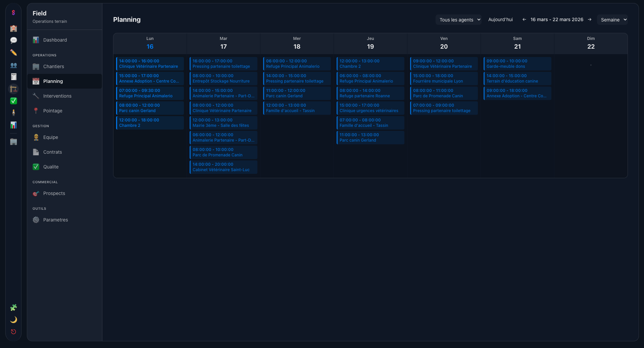The height and width of the screenshot is (348, 644).
Task: Open Entrepôt Stockage Nourriture event
Action: tap(224, 79)
